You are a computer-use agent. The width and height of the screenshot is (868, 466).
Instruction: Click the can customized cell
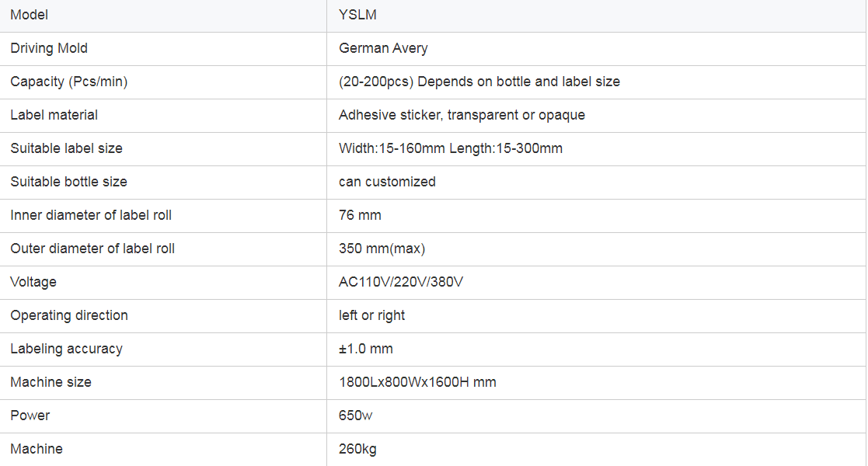[596, 182]
